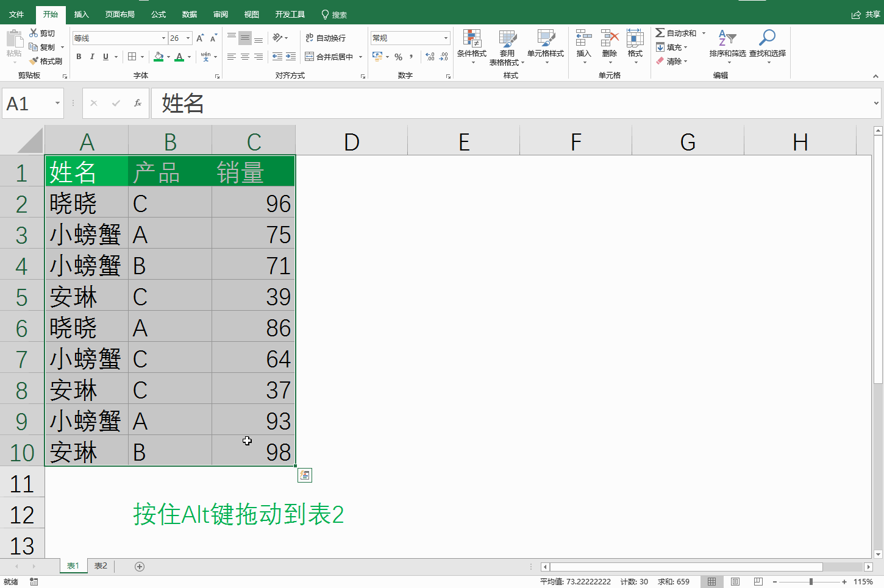Click the insert function fx icon
Image resolution: width=884 pixels, height=588 pixels.
tap(138, 103)
